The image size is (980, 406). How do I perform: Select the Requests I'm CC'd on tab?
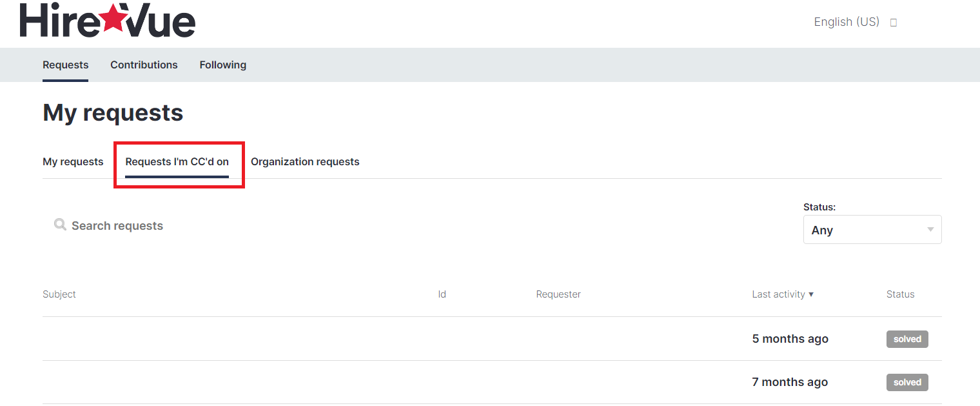point(177,161)
